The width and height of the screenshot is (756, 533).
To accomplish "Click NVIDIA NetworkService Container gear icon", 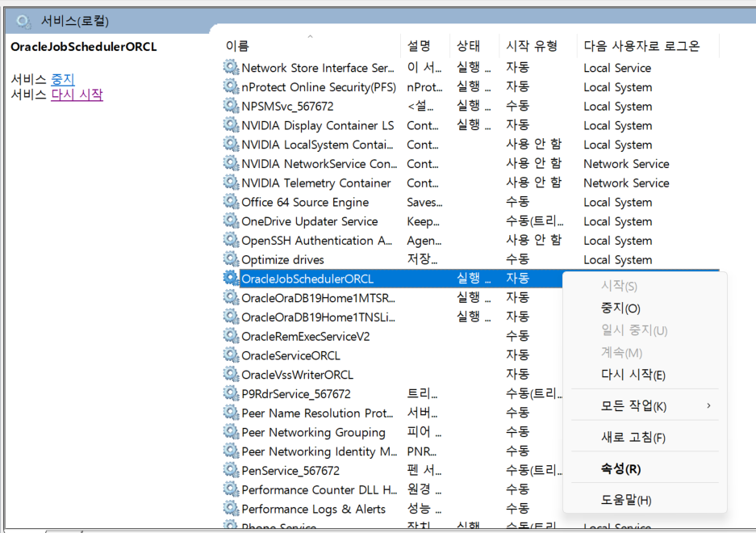I will click(x=231, y=163).
